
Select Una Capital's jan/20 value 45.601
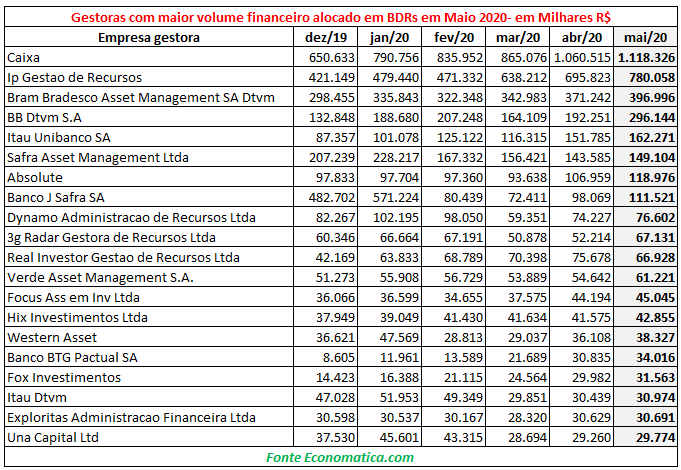399,437
